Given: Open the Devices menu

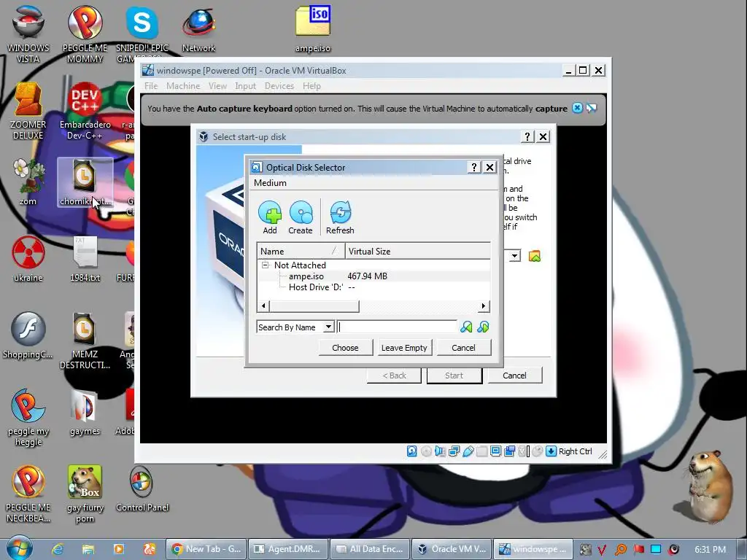Looking at the screenshot, I should 279,86.
